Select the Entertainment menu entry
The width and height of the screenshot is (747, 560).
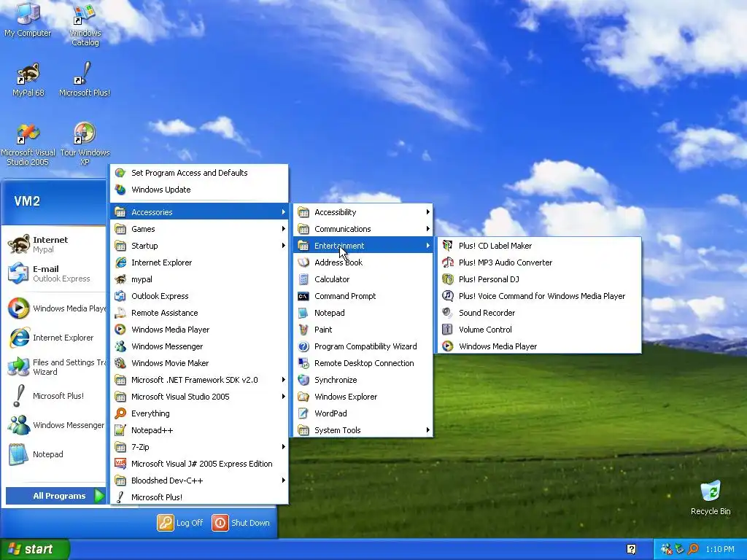363,246
